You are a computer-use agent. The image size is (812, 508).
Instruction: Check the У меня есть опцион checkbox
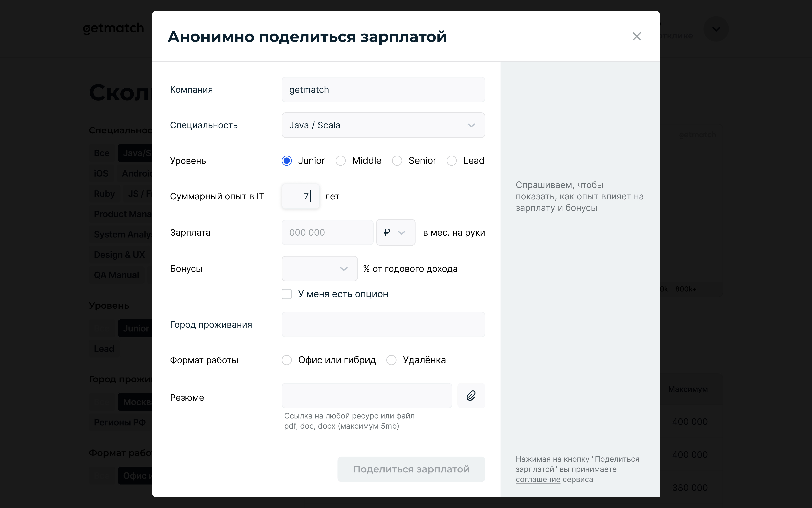coord(287,294)
